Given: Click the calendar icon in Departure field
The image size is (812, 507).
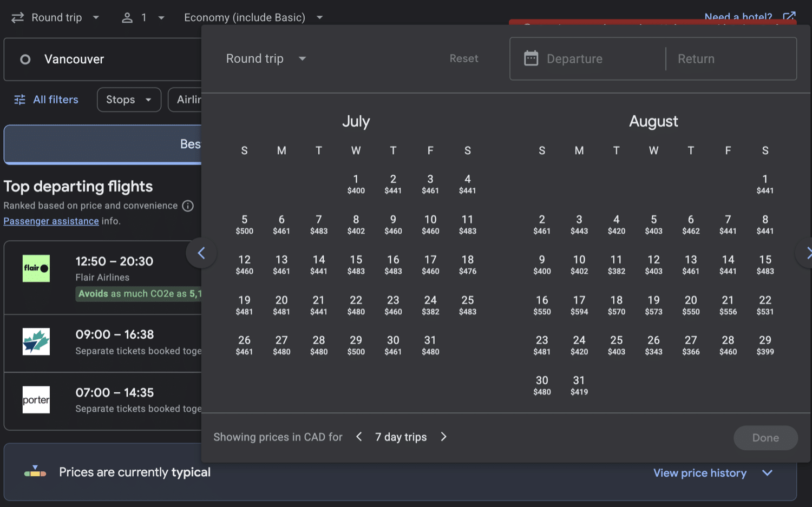Looking at the screenshot, I should pyautogui.click(x=531, y=58).
